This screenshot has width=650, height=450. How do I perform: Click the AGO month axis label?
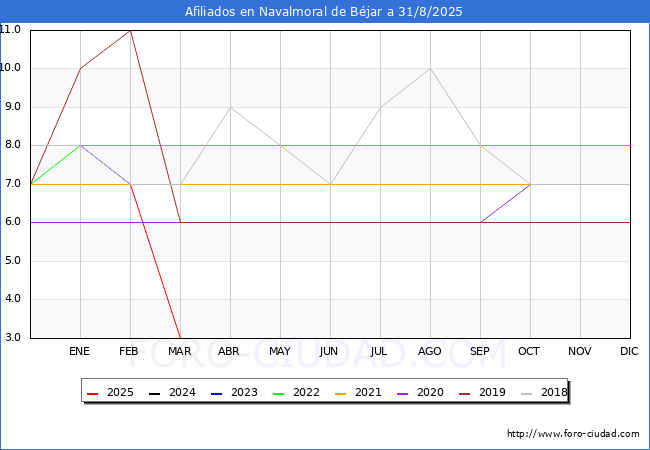pos(429,351)
